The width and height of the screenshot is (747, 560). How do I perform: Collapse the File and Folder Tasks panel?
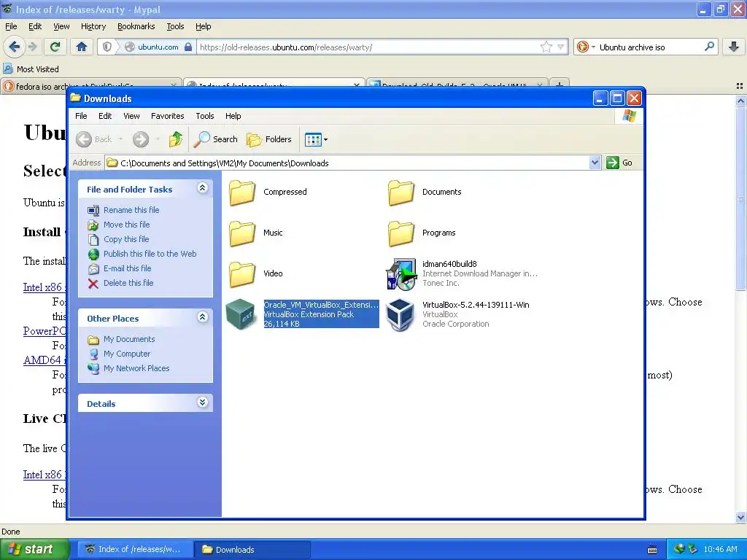(x=203, y=188)
